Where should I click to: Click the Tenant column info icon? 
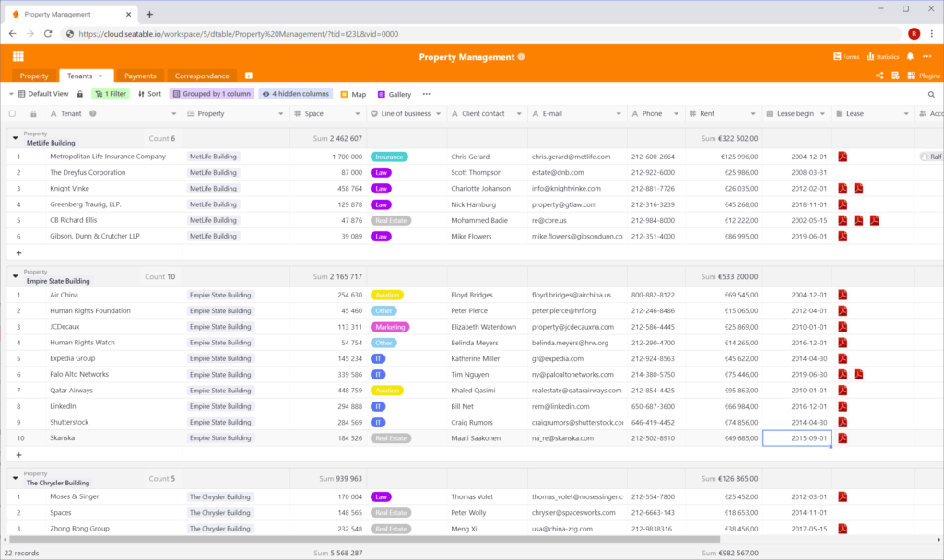(93, 113)
